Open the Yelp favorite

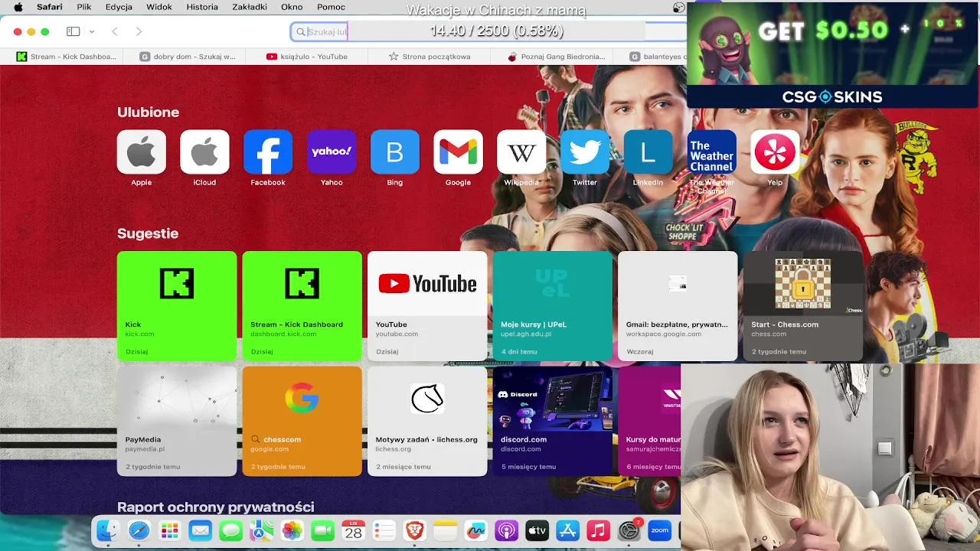[x=775, y=152]
